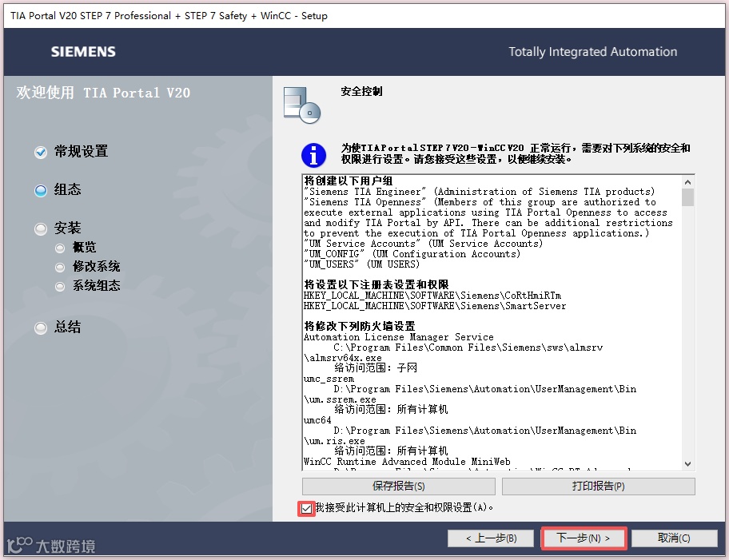
Task: Click the "UM_CONFIG" group line
Action: (412, 254)
